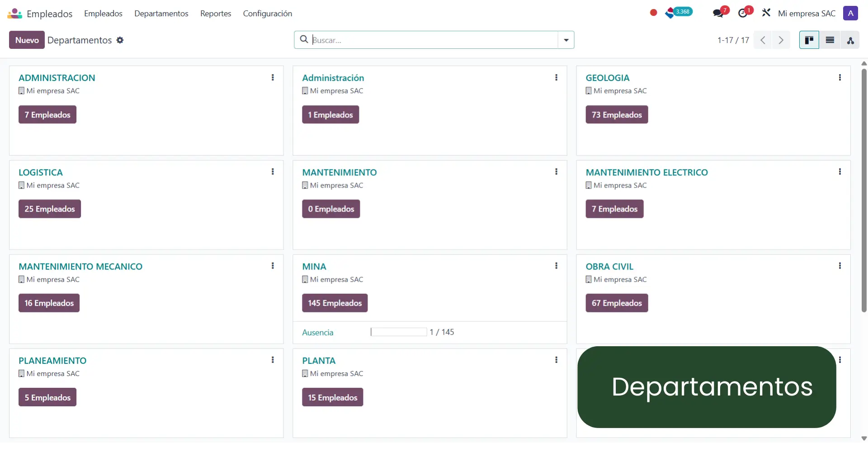
Task: Open the MINA card kebab menu
Action: 557,266
